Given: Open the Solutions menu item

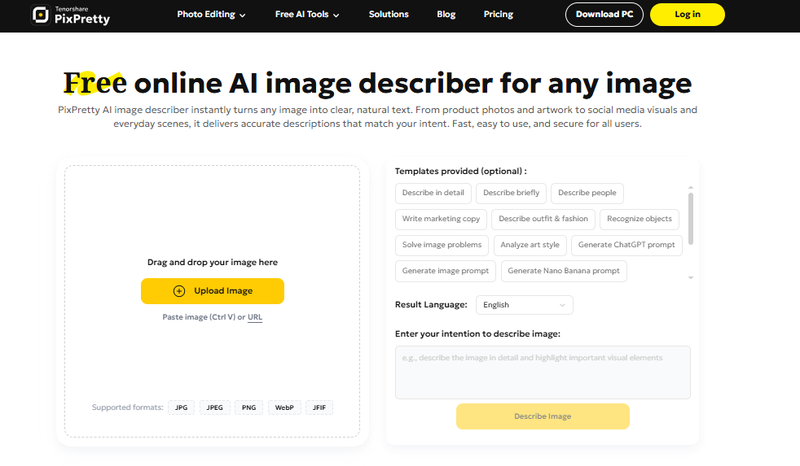Looking at the screenshot, I should pos(389,14).
